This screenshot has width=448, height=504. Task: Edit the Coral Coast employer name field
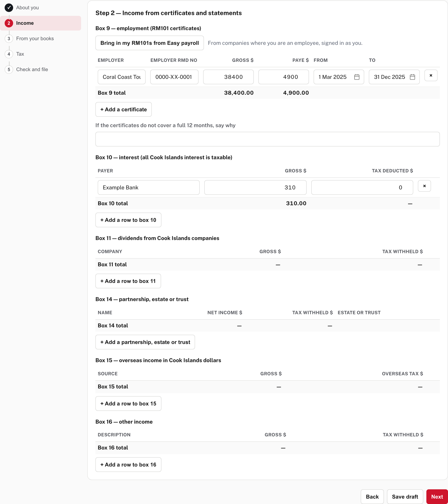coord(121,77)
